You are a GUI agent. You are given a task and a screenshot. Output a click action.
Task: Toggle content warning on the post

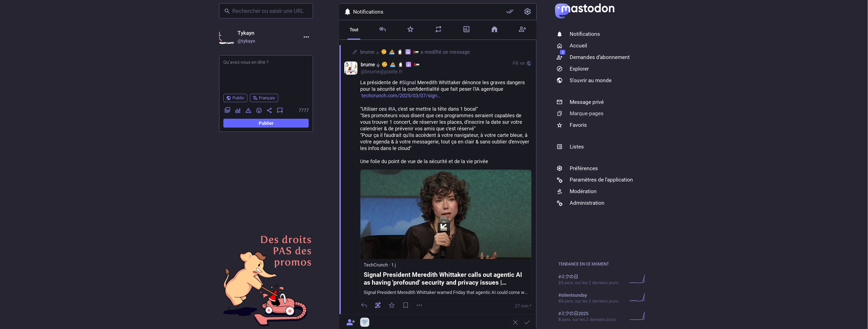point(248,110)
